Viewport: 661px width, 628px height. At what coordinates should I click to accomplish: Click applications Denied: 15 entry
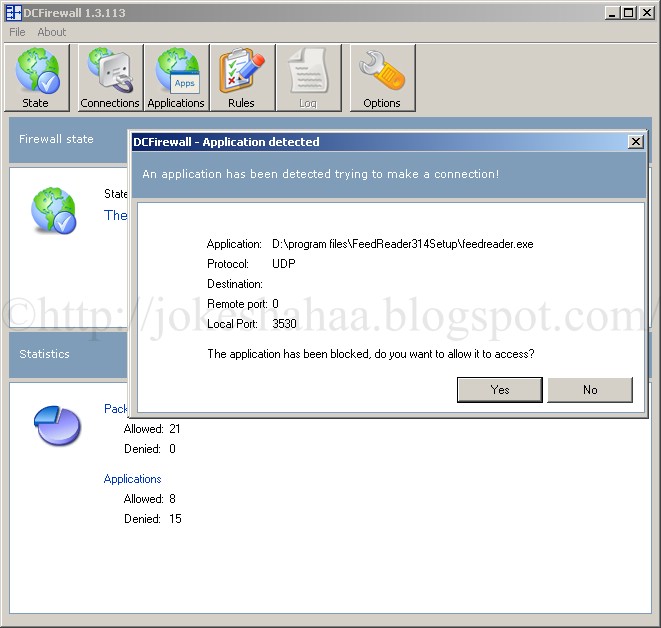point(153,519)
